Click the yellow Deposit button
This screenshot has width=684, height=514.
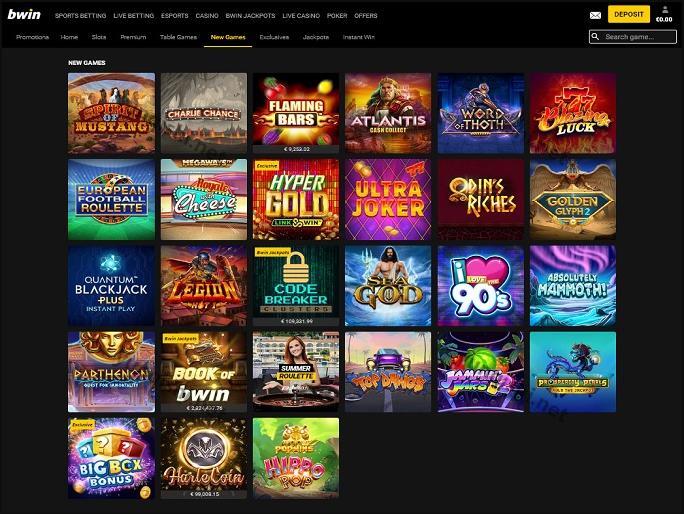pos(629,14)
